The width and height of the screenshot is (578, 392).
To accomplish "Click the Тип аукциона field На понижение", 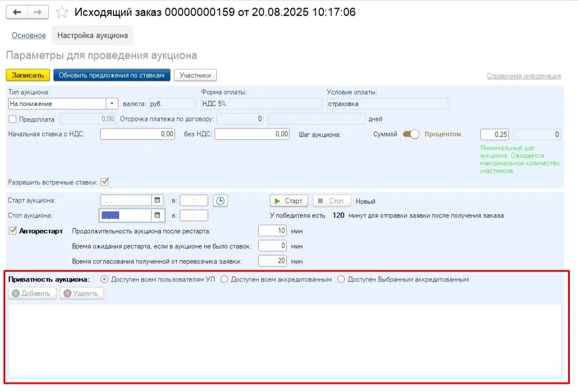I will 57,104.
